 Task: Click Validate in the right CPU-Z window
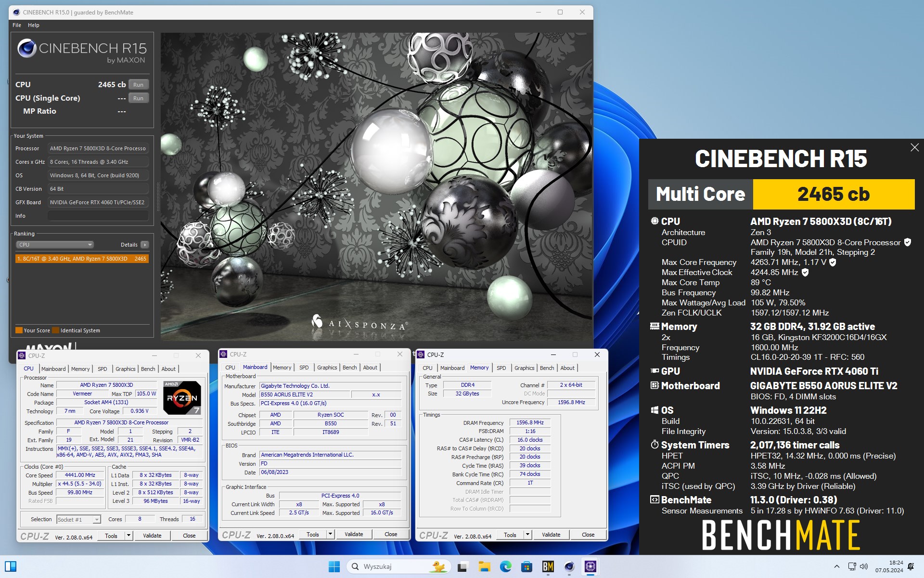click(x=551, y=535)
